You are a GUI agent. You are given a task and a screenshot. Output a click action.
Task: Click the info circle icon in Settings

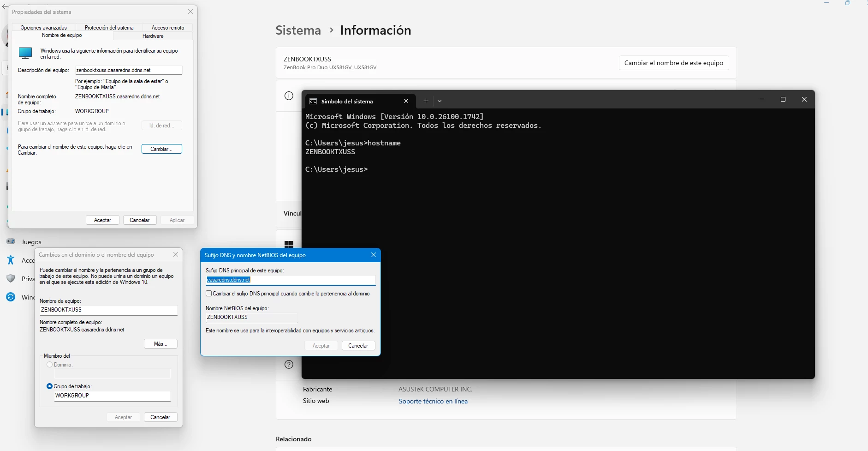(x=289, y=96)
